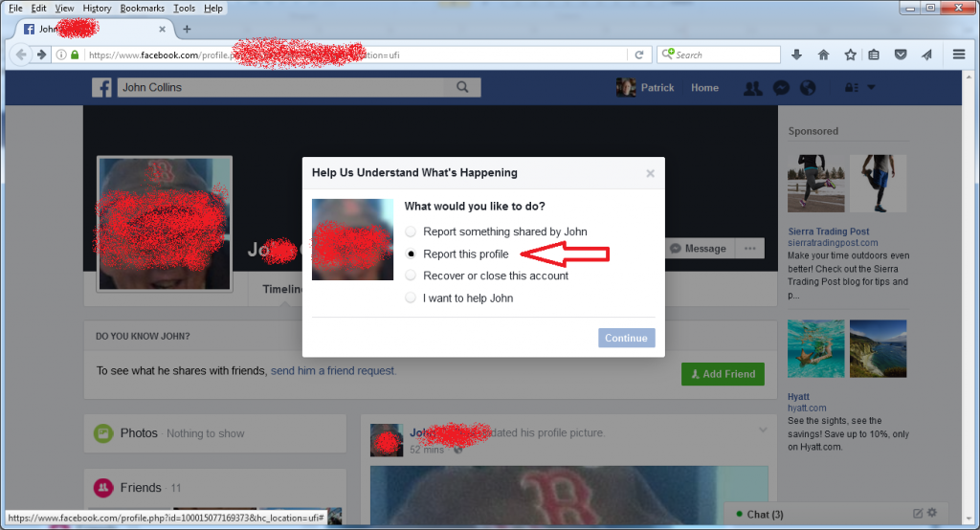Go back with browser Back arrow
980x530 pixels.
tap(21, 55)
